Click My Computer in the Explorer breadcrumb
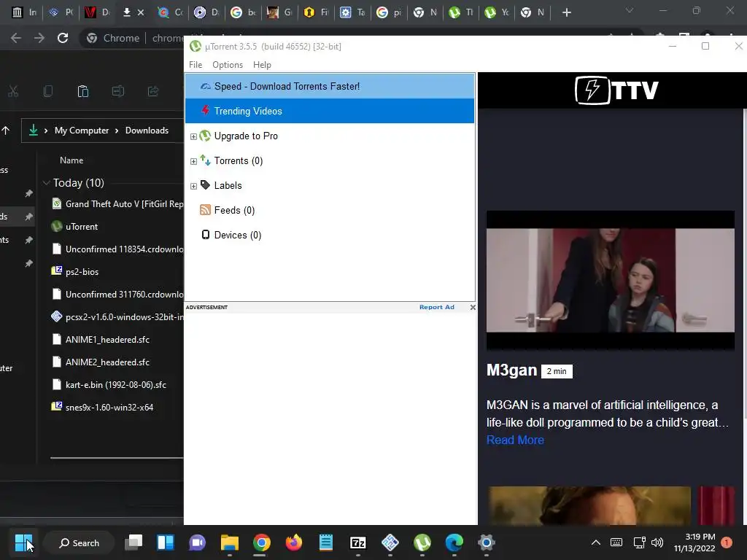747x560 pixels. pyautogui.click(x=82, y=131)
